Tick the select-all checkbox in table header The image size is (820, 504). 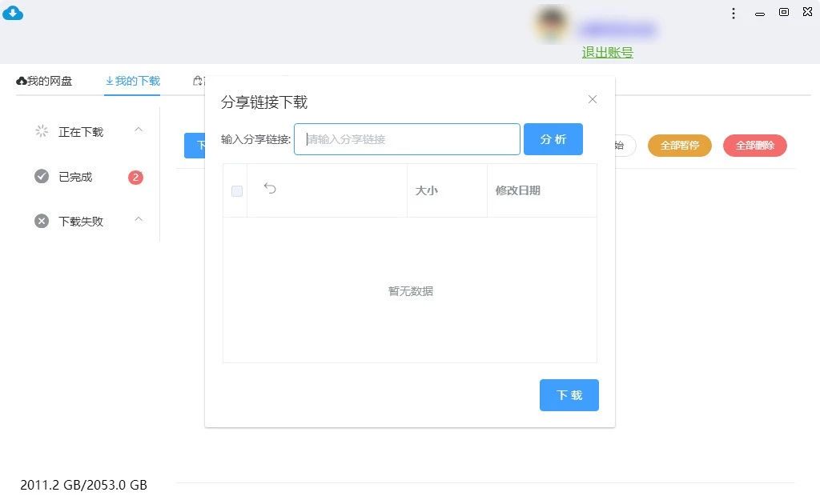click(x=236, y=190)
